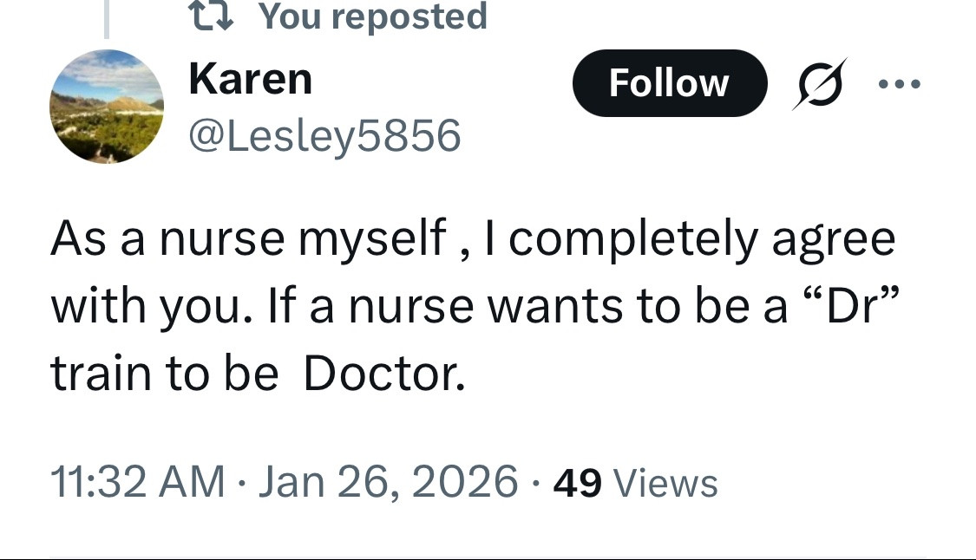This screenshot has height=560, width=976.
Task: Open the Karen display name profile link
Action: pos(250,80)
